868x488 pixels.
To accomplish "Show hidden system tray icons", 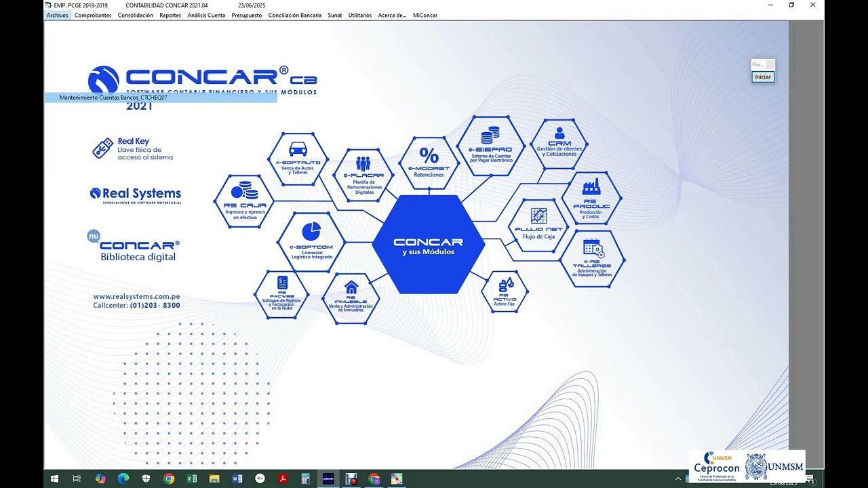I will pyautogui.click(x=679, y=479).
